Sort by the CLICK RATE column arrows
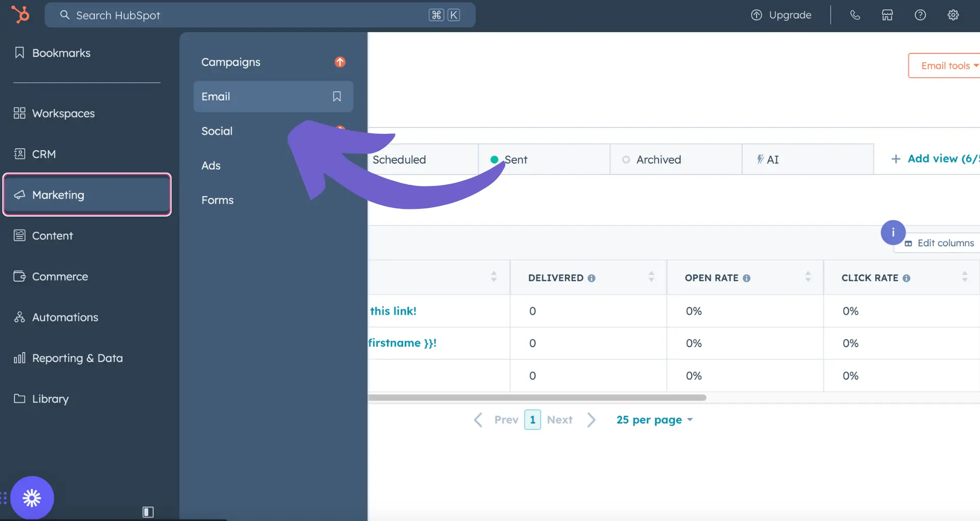 pos(965,277)
